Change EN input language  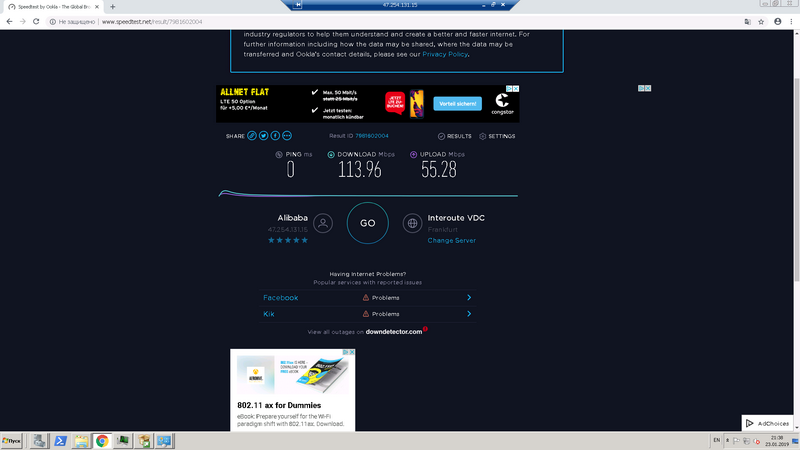[716, 440]
